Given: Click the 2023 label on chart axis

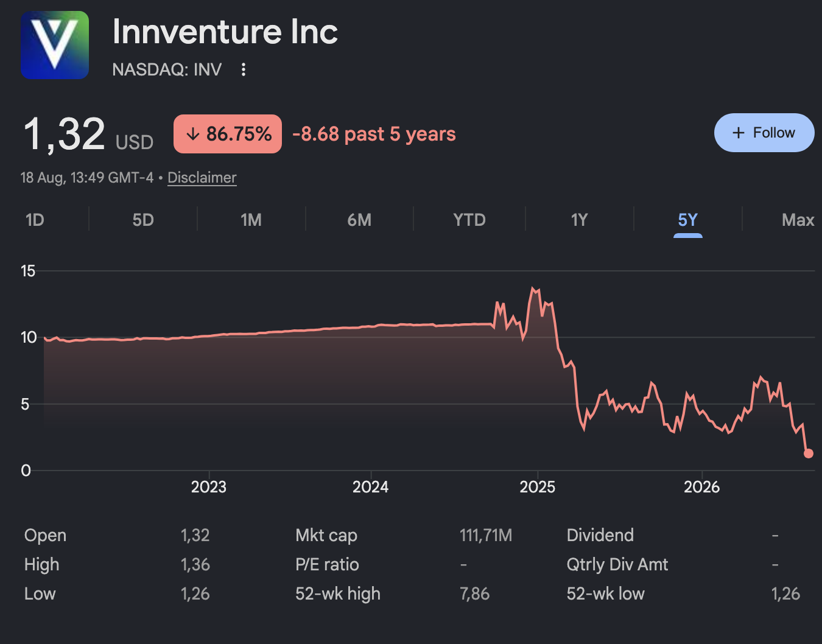Looking at the screenshot, I should (x=209, y=487).
